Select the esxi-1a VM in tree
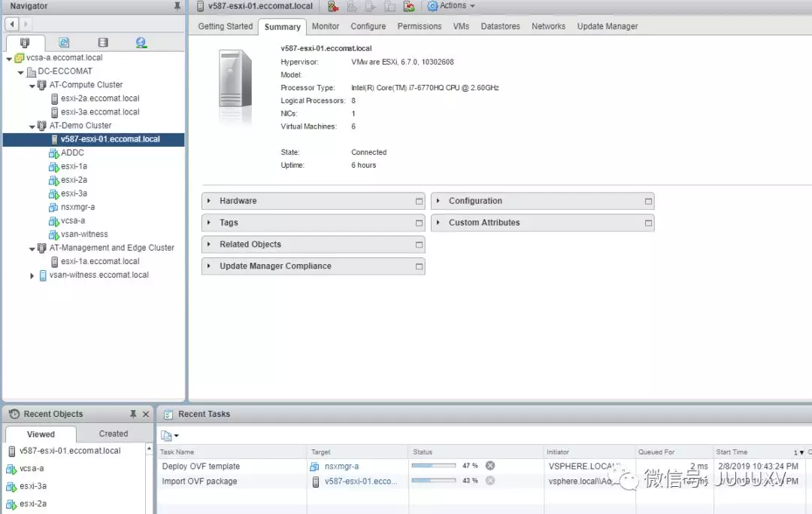The image size is (812, 514). pyautogui.click(x=74, y=166)
